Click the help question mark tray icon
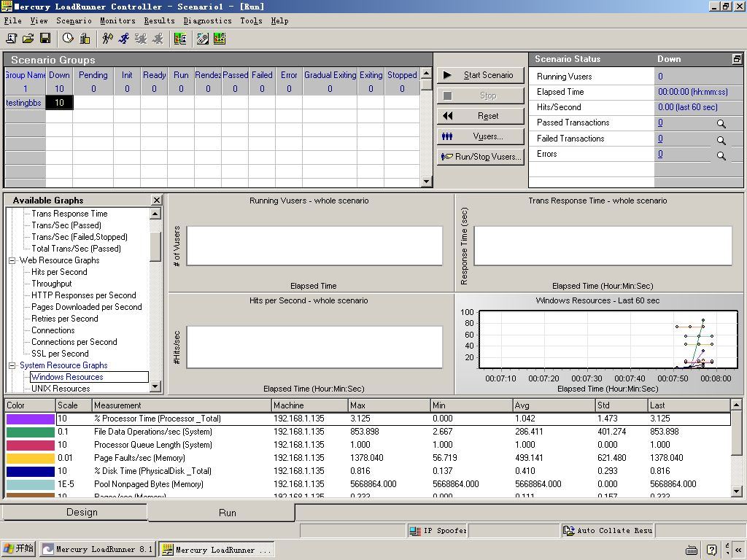 coord(711,550)
